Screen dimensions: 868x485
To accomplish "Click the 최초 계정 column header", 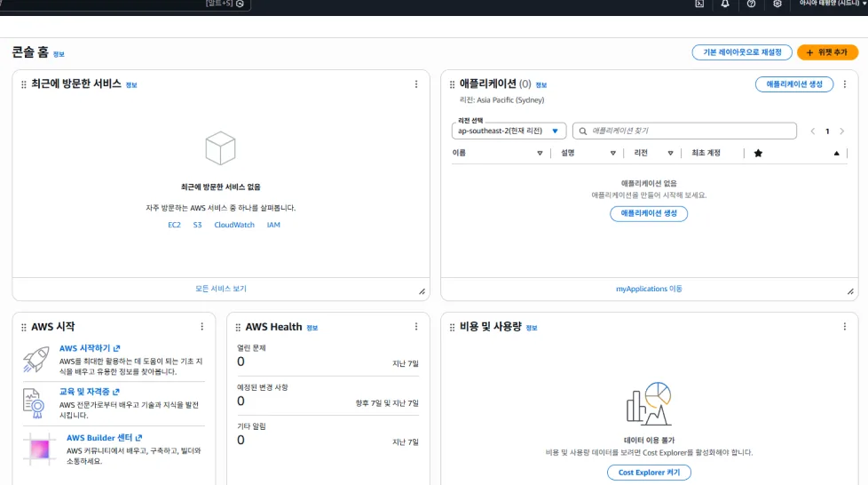I will pyautogui.click(x=706, y=153).
